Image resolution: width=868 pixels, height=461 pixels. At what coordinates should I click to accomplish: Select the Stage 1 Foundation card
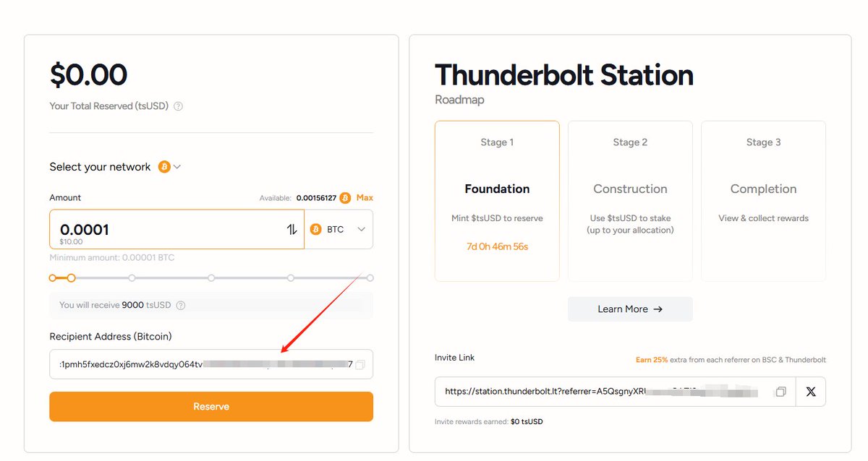click(497, 201)
